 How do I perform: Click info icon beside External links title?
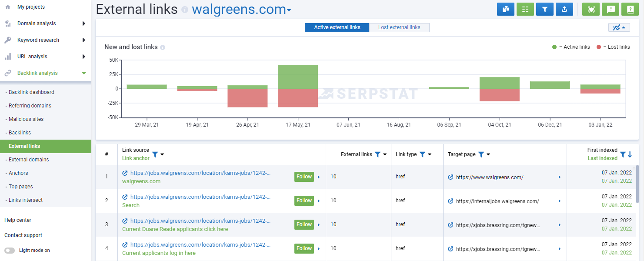pyautogui.click(x=185, y=10)
